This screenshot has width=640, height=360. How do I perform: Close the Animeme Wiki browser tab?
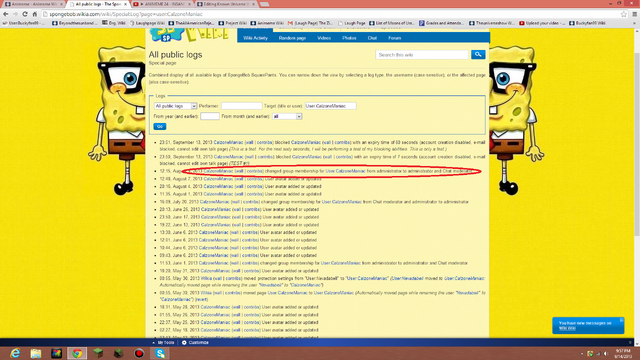pos(62,4)
